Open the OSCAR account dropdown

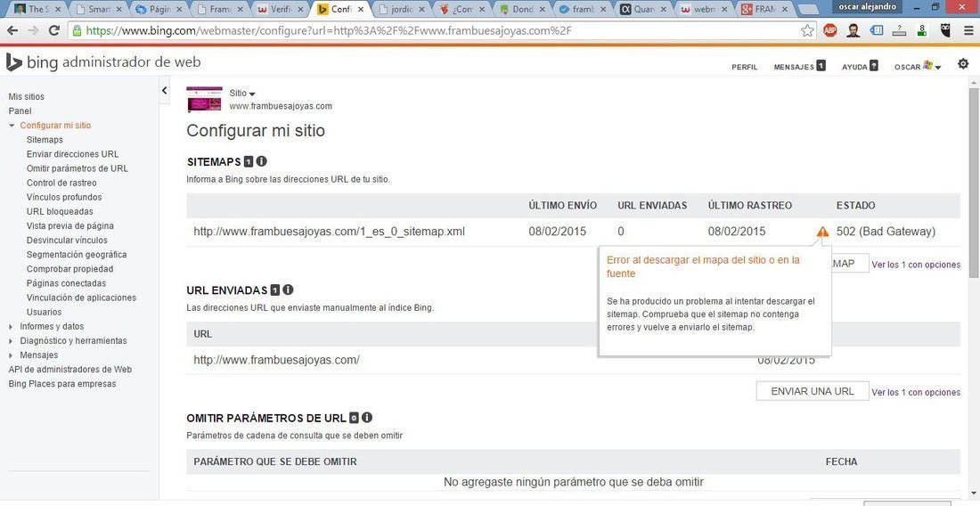918,66
